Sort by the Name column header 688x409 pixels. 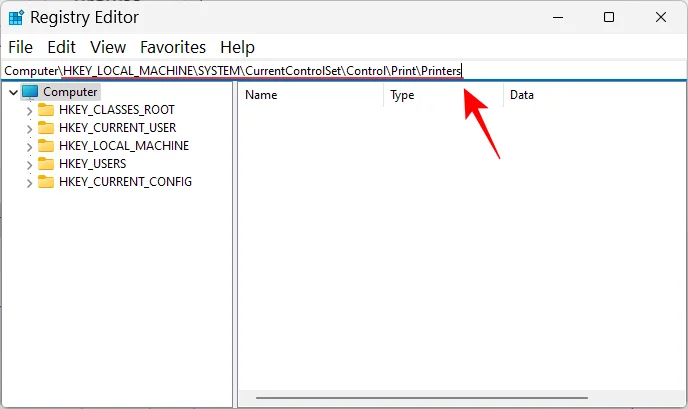coord(311,95)
